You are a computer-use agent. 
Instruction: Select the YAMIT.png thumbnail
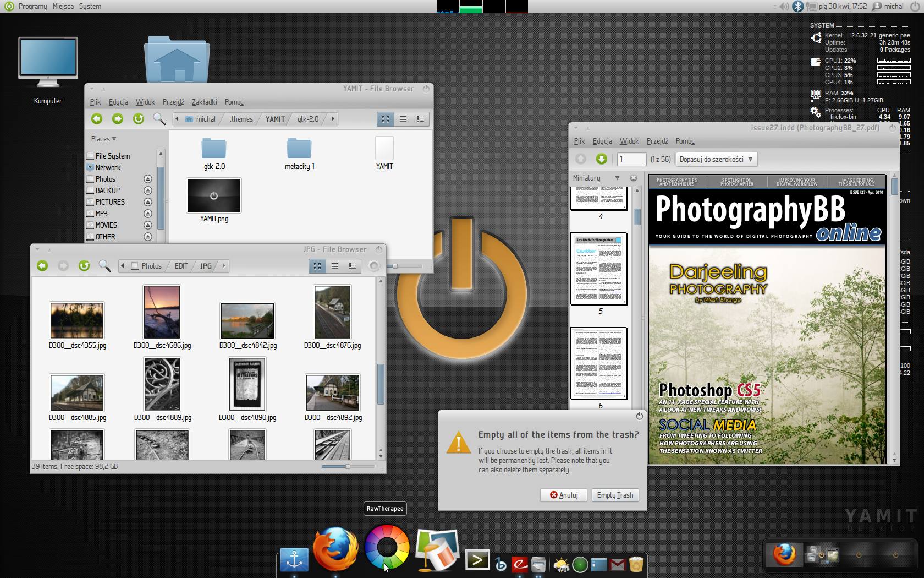214,195
